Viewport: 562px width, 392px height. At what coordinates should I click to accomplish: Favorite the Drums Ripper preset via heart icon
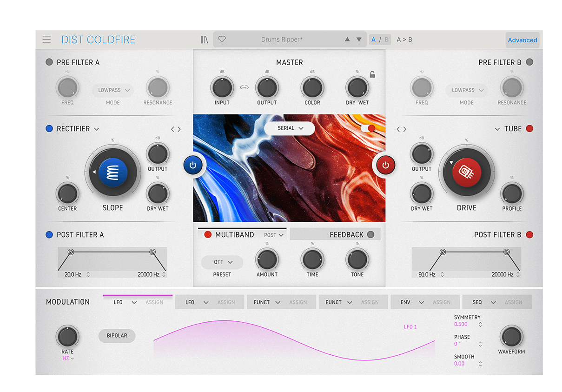tap(222, 39)
